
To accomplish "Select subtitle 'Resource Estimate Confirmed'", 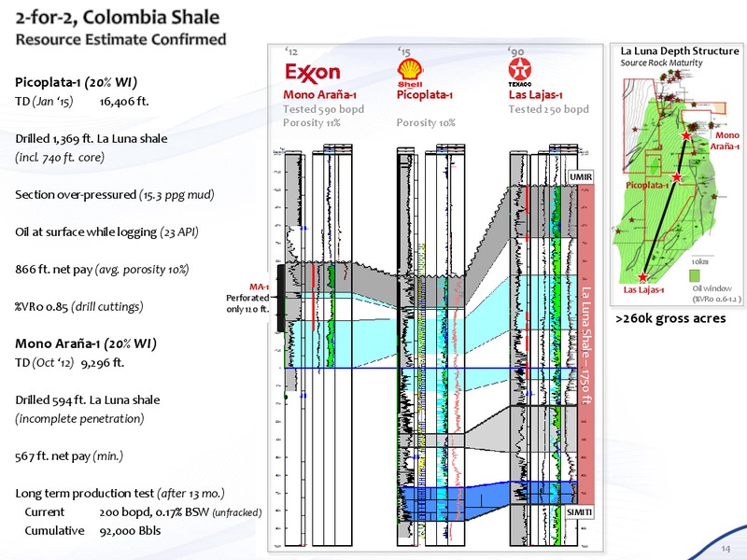I will coord(121,39).
